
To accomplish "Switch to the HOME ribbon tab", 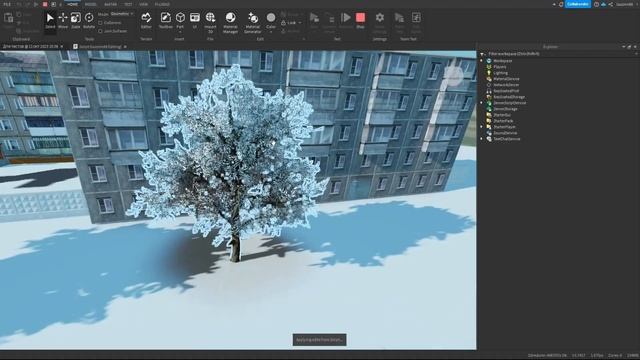I will point(73,4).
